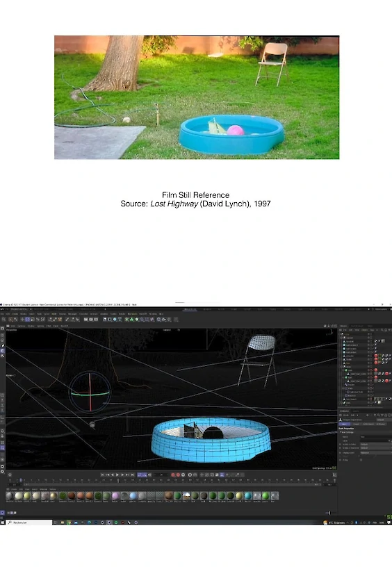
Task: Open the Create menu
Action: pos(15,313)
